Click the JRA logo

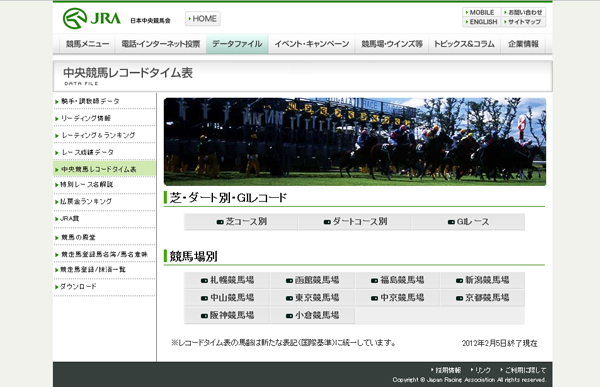click(92, 18)
